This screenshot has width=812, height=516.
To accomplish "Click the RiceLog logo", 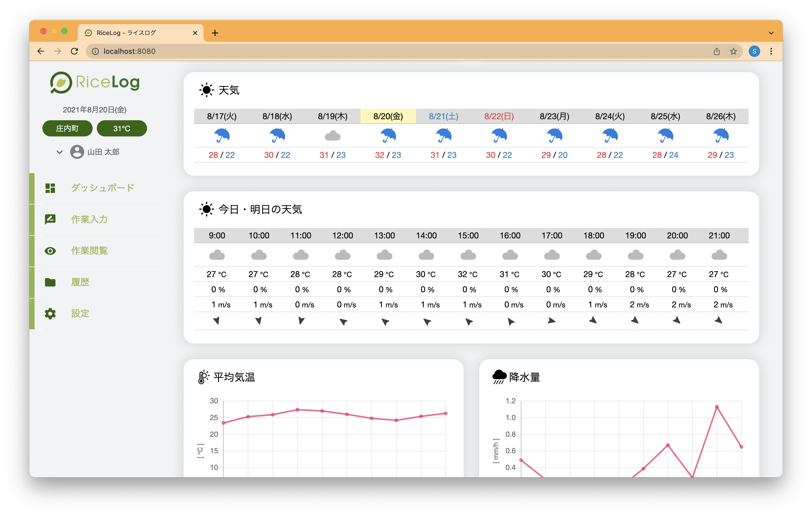I will (95, 82).
